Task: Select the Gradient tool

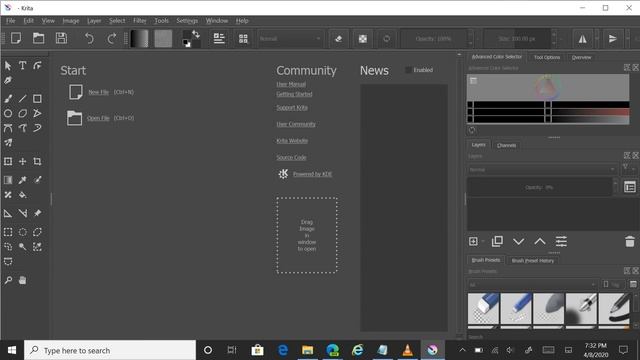Action: pos(8,180)
